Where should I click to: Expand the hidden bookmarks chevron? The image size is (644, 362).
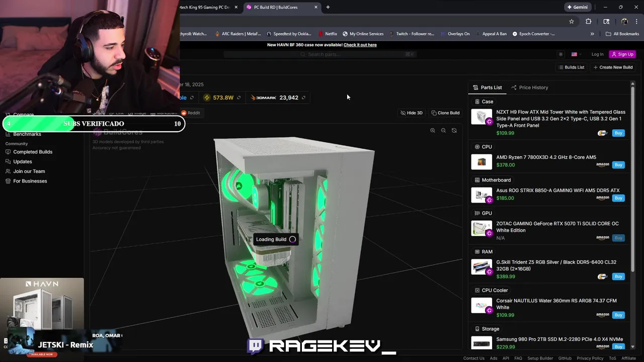coord(592,34)
